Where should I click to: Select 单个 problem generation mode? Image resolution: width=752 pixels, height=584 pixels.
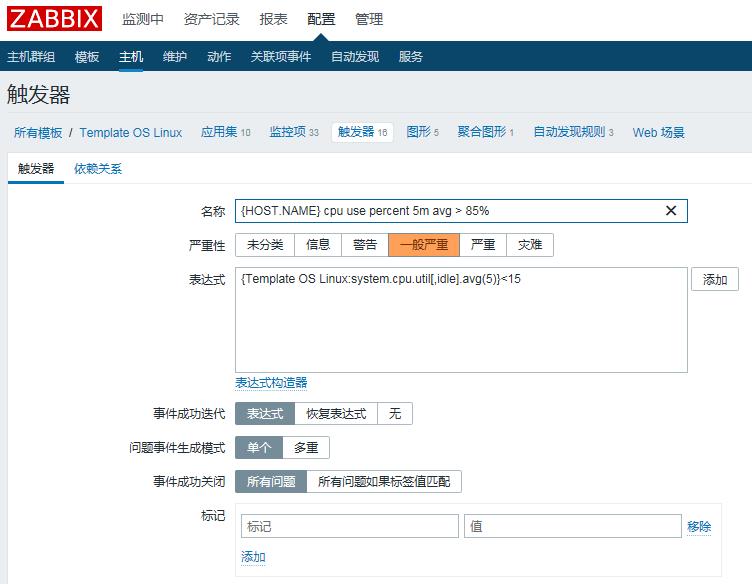click(x=259, y=448)
